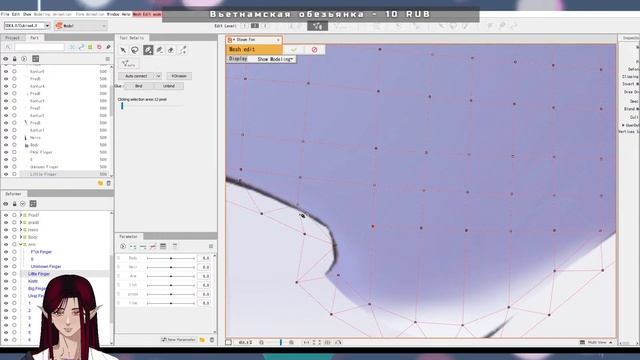Click the trash icon in the Parameter panel footer
Image resolution: width=640 pixels, height=360 pixels.
212,340
